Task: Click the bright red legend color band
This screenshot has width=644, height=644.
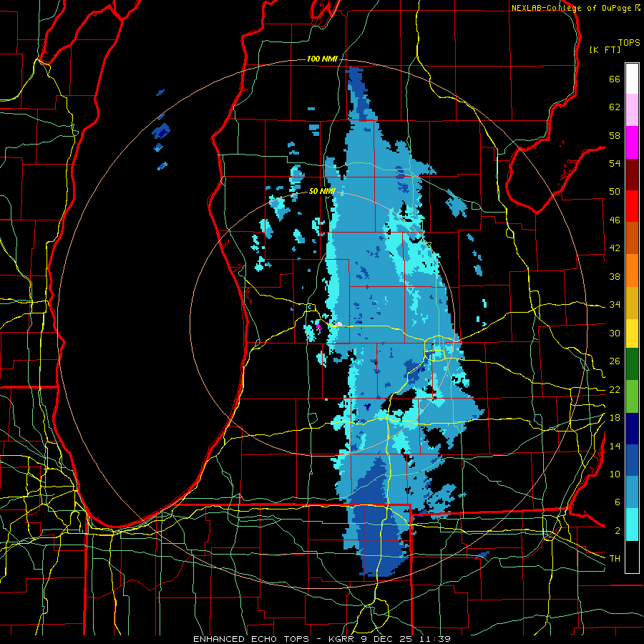Action: pos(632,206)
